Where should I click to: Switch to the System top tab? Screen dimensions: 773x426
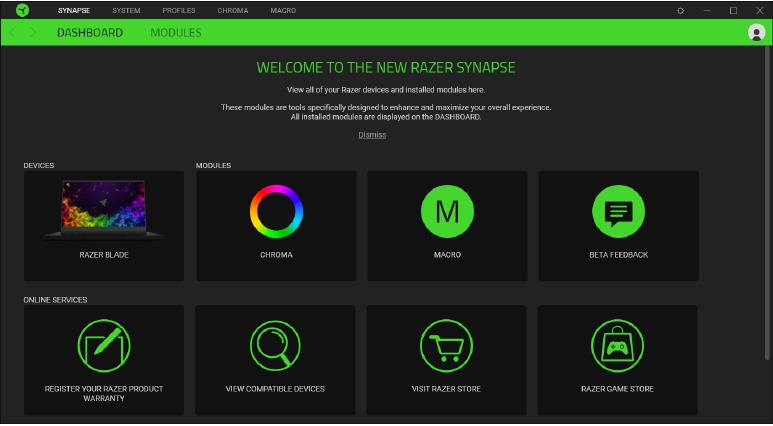click(x=126, y=10)
